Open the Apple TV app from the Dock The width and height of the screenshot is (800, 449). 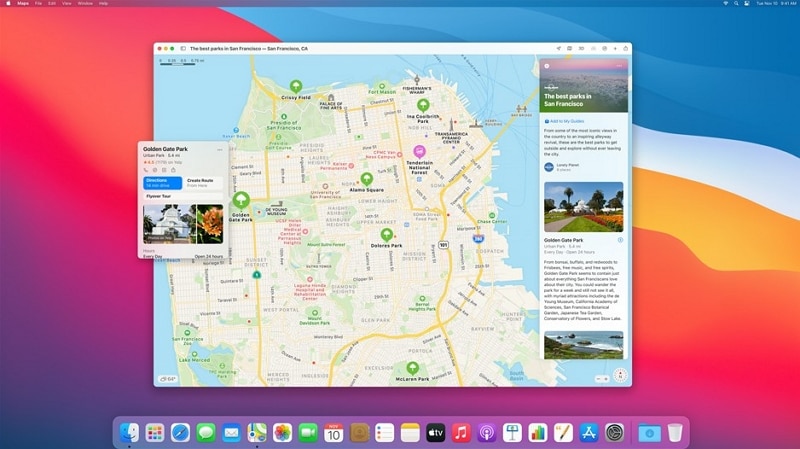pyautogui.click(x=436, y=433)
